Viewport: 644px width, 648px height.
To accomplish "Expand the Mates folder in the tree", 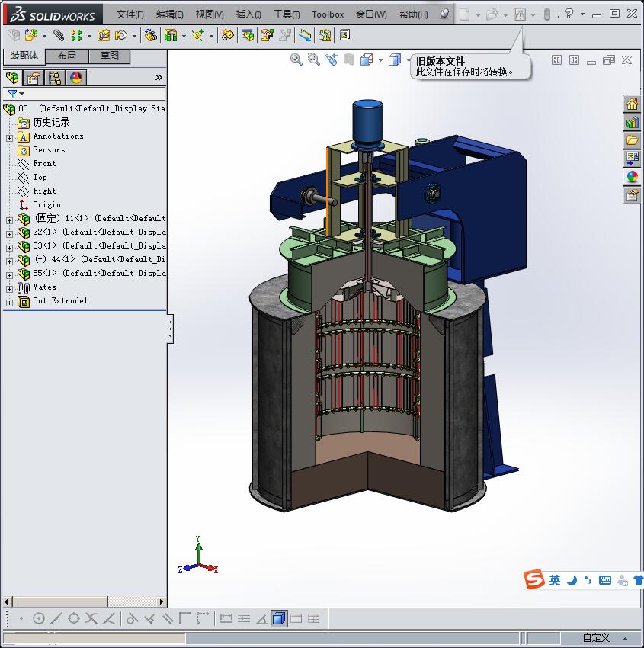I will (9, 288).
